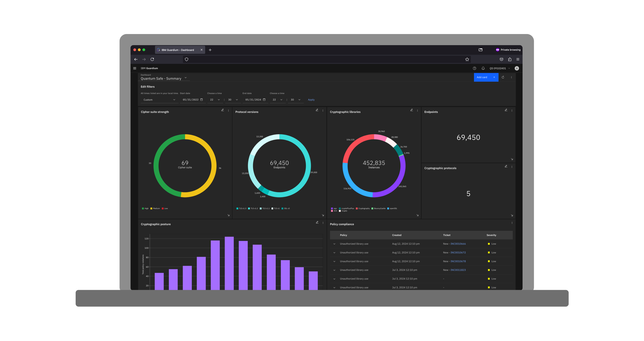Click the help question-mark icon
The width and height of the screenshot is (644, 341).
474,68
